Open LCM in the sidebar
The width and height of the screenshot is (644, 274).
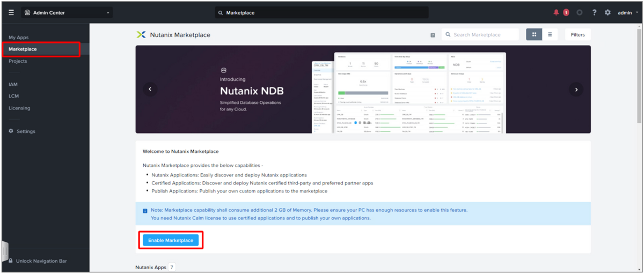[13, 96]
